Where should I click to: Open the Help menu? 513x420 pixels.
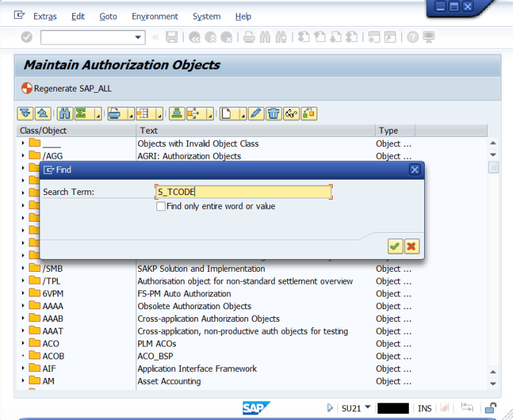point(243,16)
